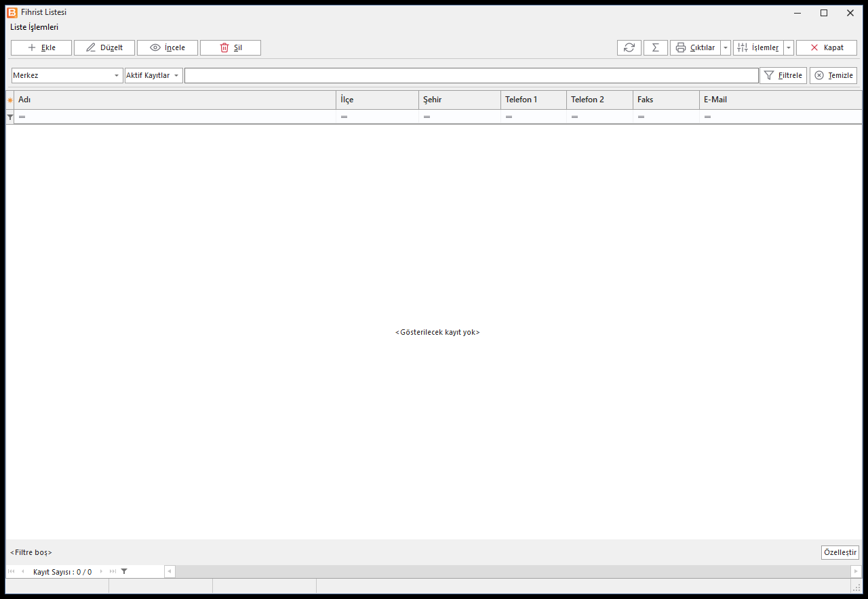Open İncele to view record
The image size is (868, 599).
(x=167, y=47)
